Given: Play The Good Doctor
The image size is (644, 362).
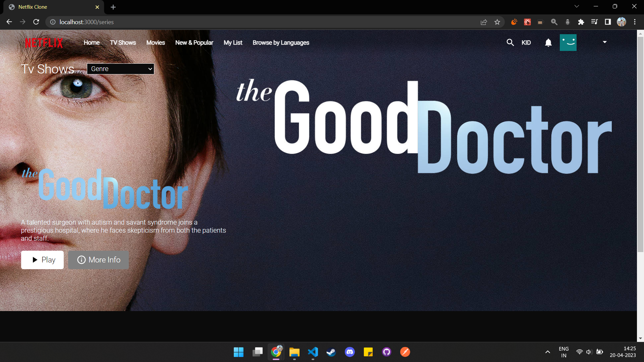Looking at the screenshot, I should click(x=42, y=260).
